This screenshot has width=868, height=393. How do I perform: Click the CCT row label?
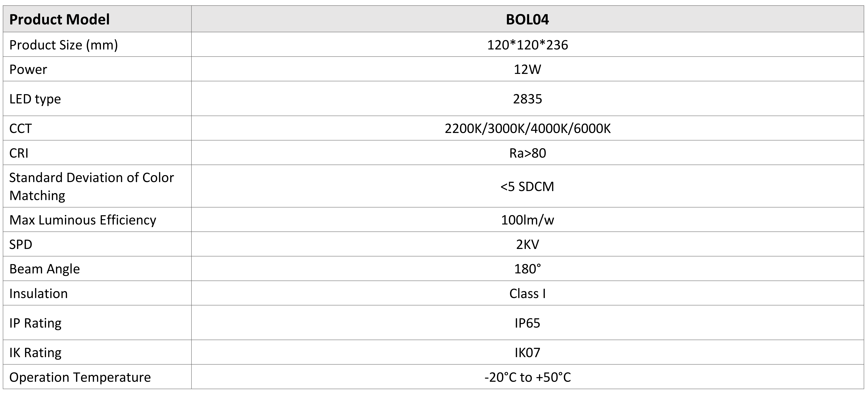point(21,128)
